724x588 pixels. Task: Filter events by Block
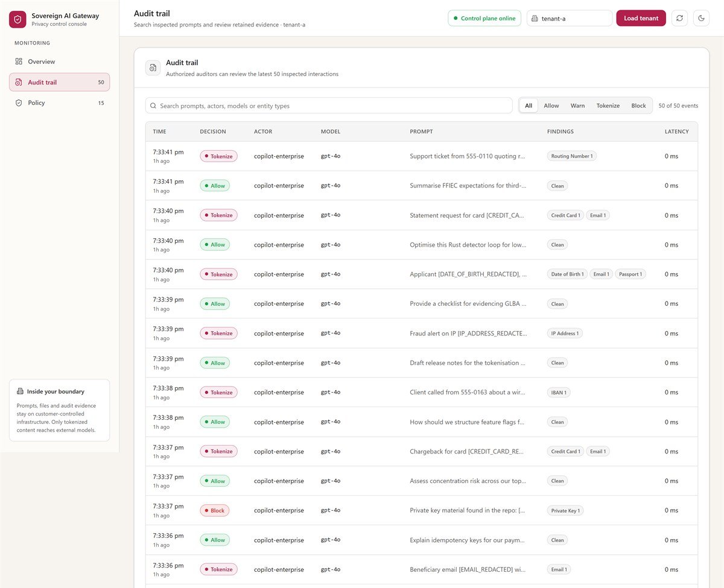coord(638,106)
